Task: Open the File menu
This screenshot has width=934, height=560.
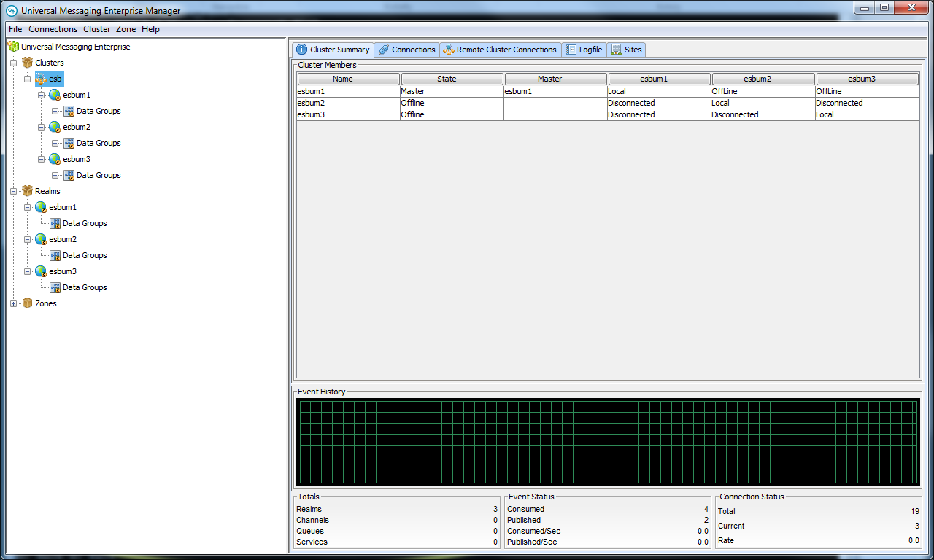Action: [x=15, y=29]
